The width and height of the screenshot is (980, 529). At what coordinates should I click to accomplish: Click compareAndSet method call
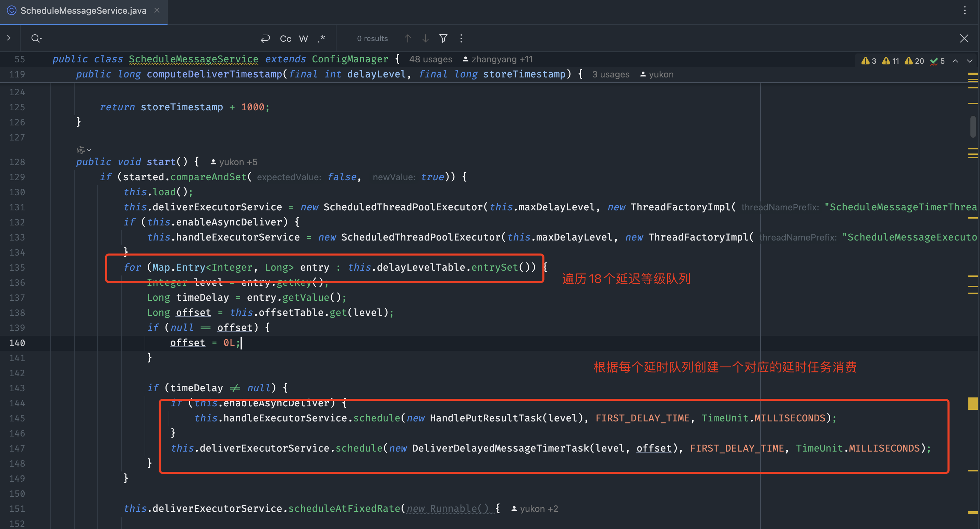click(x=208, y=177)
